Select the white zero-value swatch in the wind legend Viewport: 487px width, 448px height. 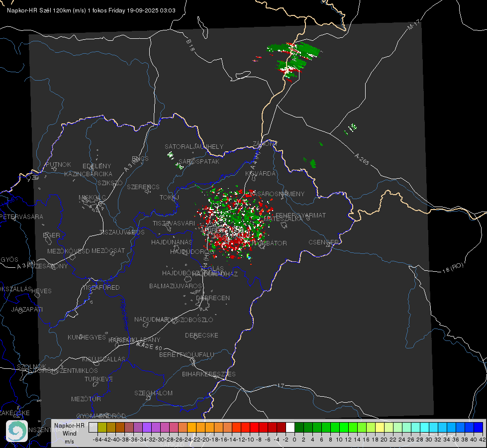(290, 427)
